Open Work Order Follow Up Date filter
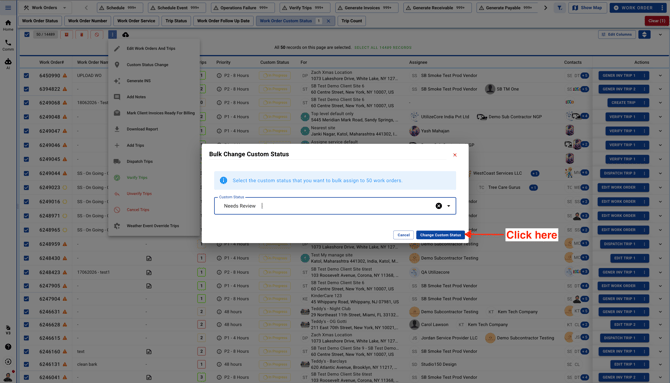Screen dimensions: 670x383 pyautogui.click(x=223, y=21)
